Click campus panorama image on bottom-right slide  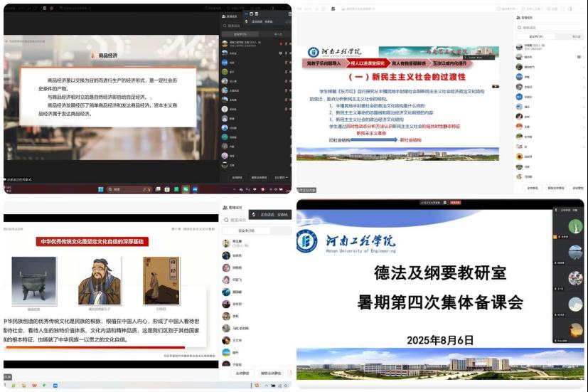(440, 364)
